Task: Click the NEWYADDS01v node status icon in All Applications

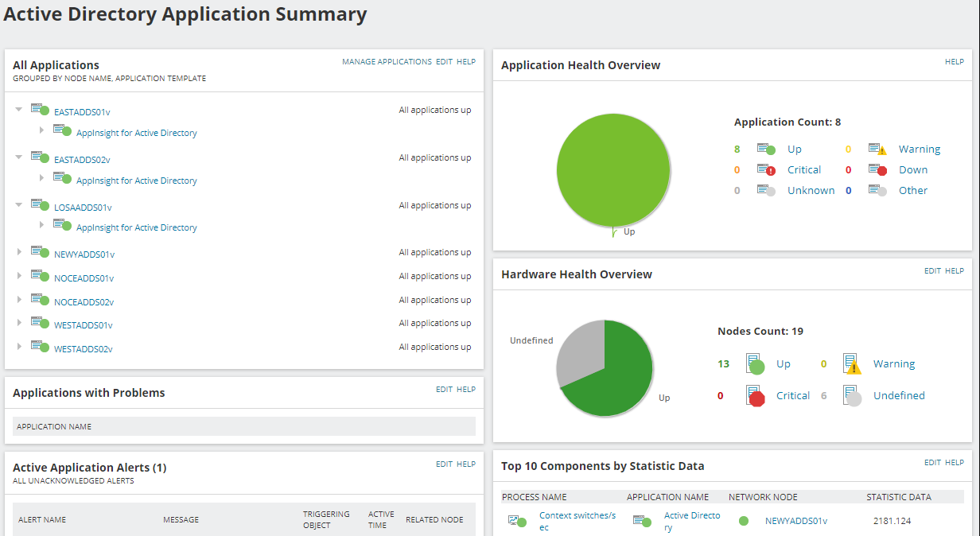Action: [40, 252]
